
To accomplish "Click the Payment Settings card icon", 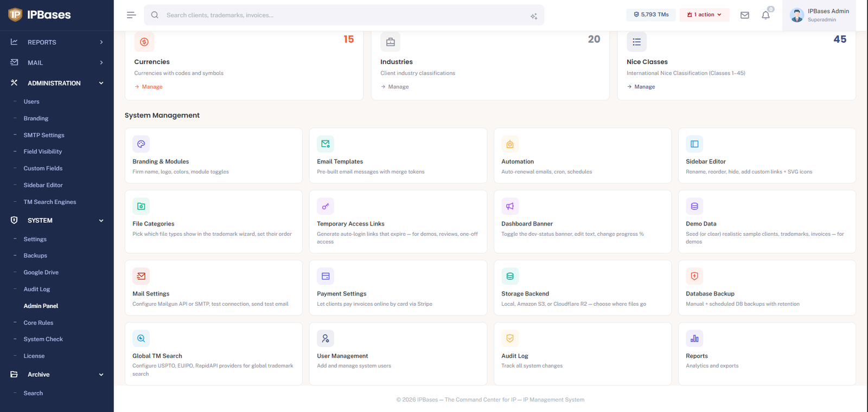I will 325,276.
